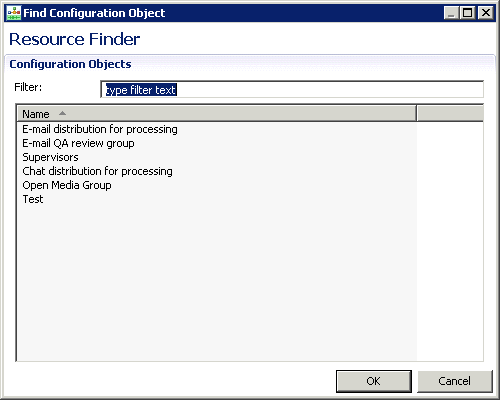
Task: Click the empty second column header
Action: [x=450, y=114]
